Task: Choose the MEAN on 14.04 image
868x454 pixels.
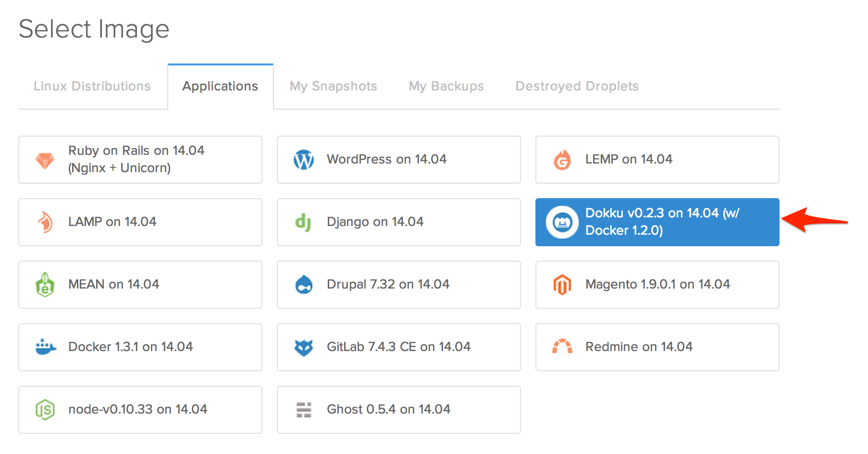Action: point(140,285)
